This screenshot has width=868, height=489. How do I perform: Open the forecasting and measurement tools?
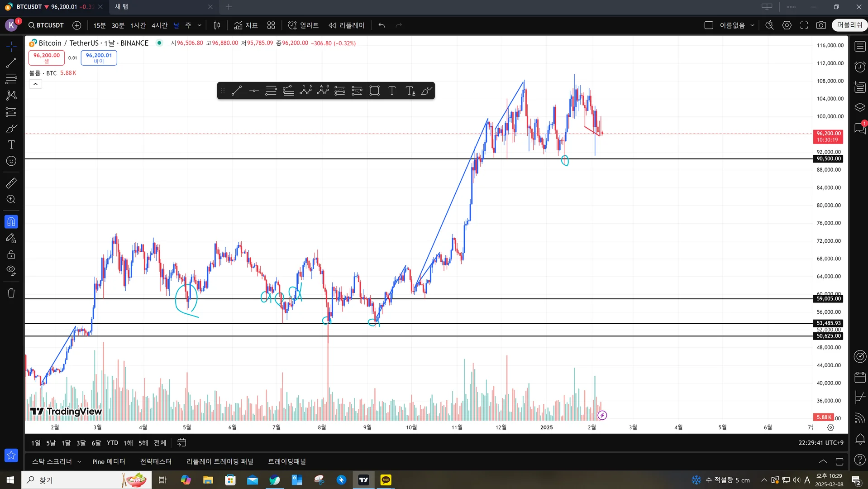tap(11, 112)
